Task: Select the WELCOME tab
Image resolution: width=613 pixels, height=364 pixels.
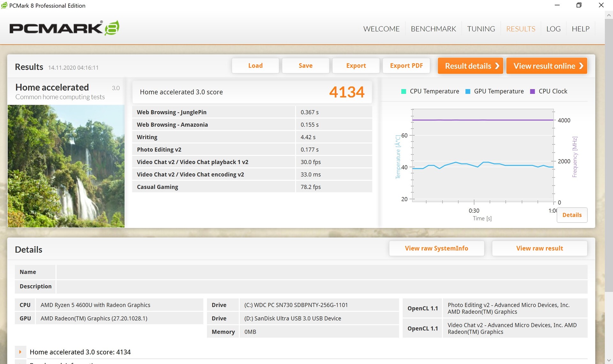Action: (381, 29)
